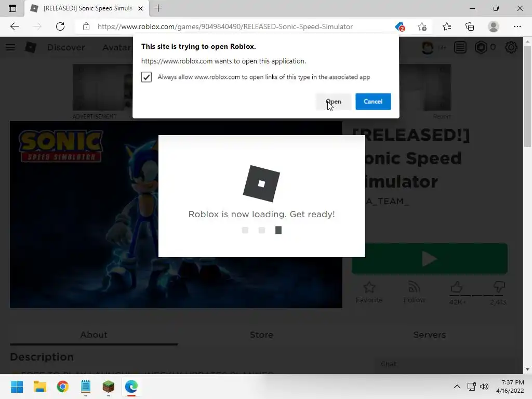This screenshot has height=399, width=532.
Task: Open the Favorites list icon
Action: point(446,26)
